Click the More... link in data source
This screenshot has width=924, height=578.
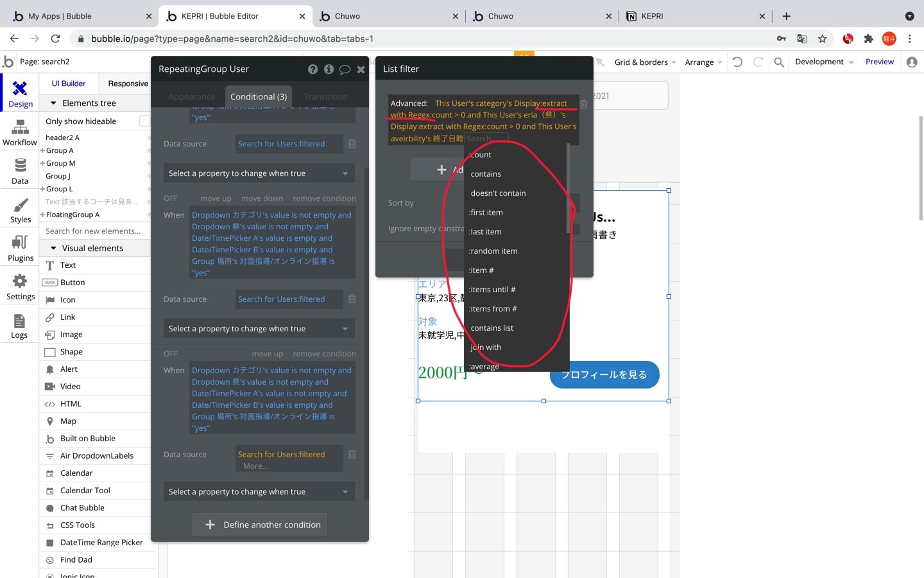pos(255,466)
